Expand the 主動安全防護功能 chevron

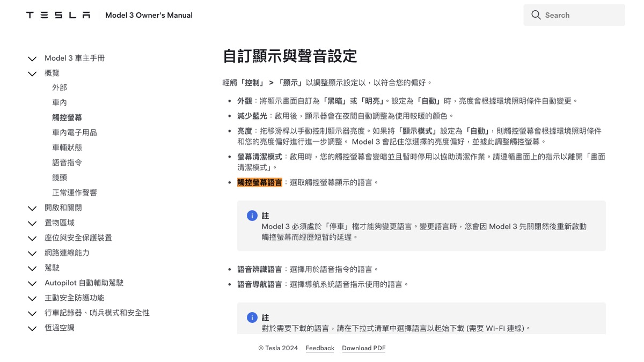32,298
